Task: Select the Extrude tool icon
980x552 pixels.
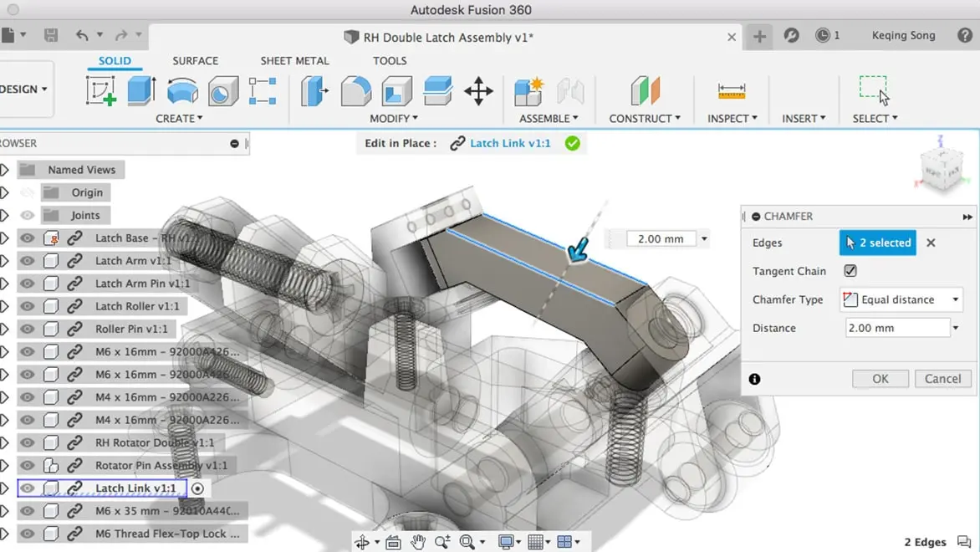Action: pos(141,90)
